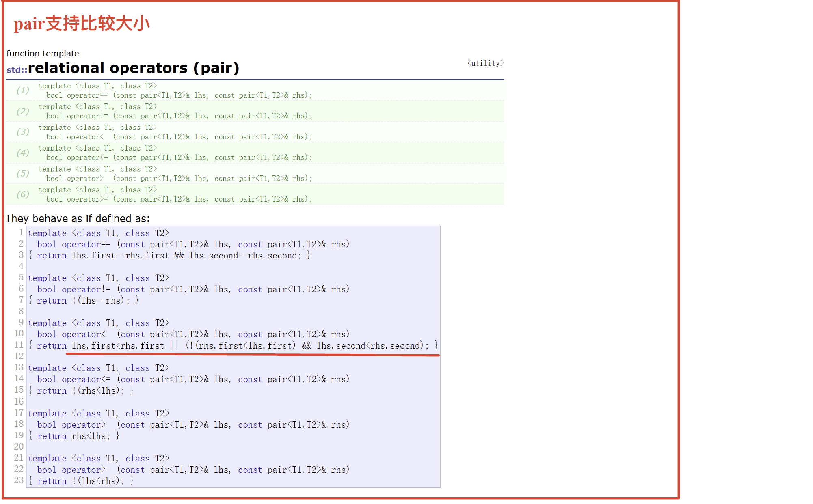The width and height of the screenshot is (813, 504).
Task: Click 'return !(lhs<rhs);' on code line 23
Action: pos(81,481)
